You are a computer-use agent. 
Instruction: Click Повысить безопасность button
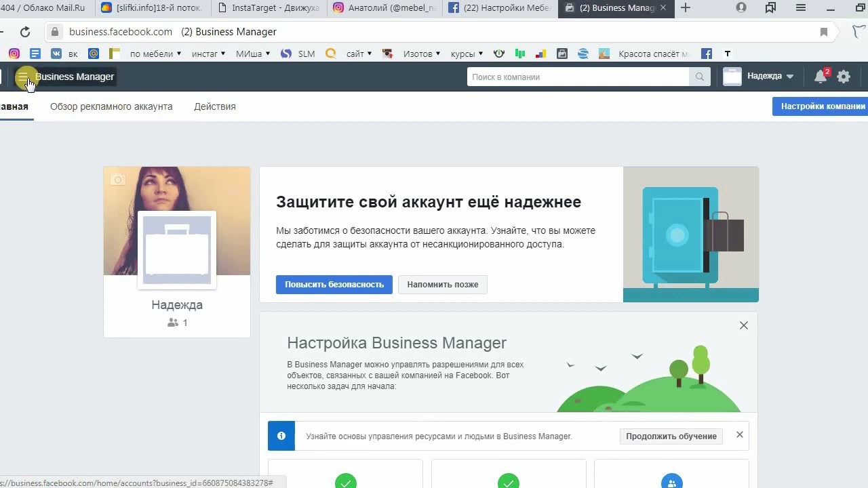click(x=334, y=285)
